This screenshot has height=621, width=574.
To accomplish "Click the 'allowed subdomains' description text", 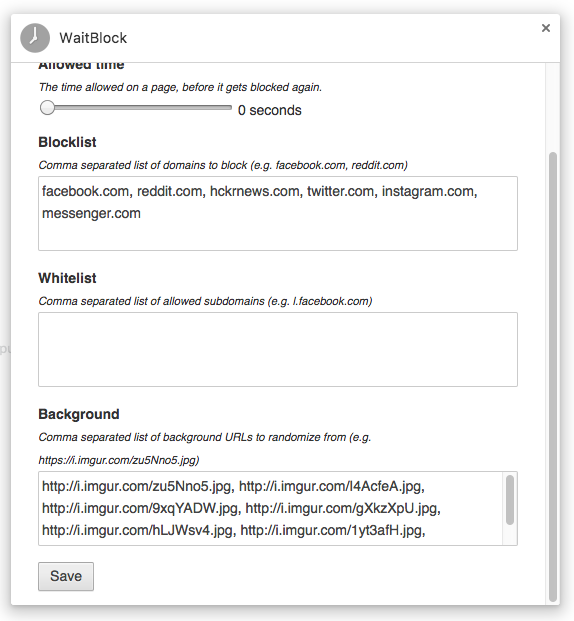I will click(x=205, y=301).
